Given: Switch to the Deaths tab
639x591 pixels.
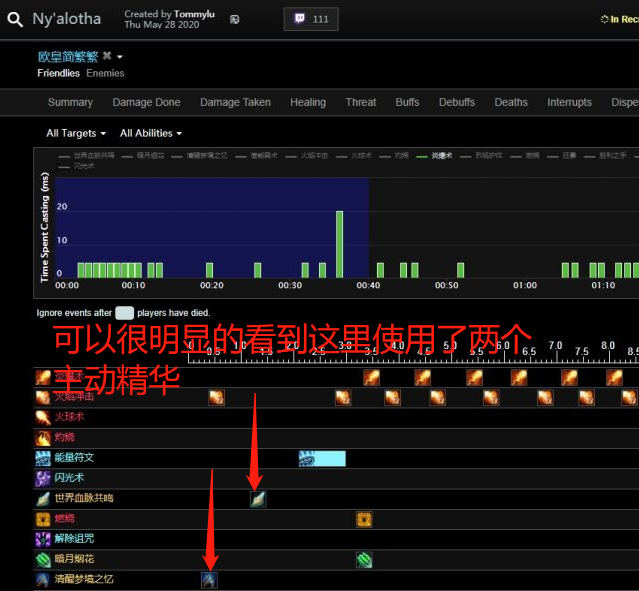Looking at the screenshot, I should point(511,102).
